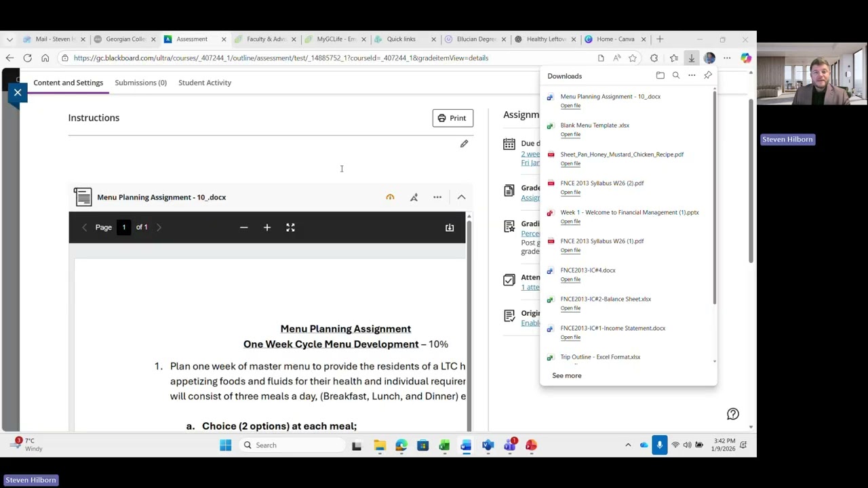
Task: Click the Print button
Action: tap(452, 118)
